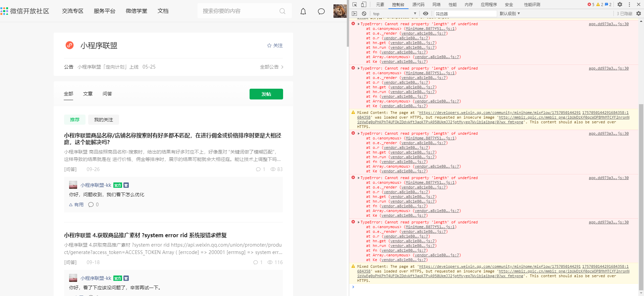
Task: Switch to the 内存 DevTools tab
Action: coord(469,4)
